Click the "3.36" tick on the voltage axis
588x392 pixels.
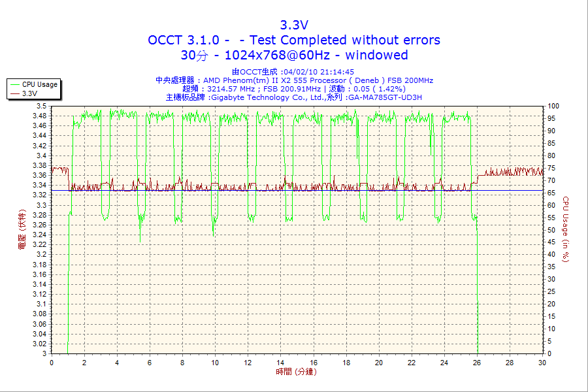coord(40,176)
